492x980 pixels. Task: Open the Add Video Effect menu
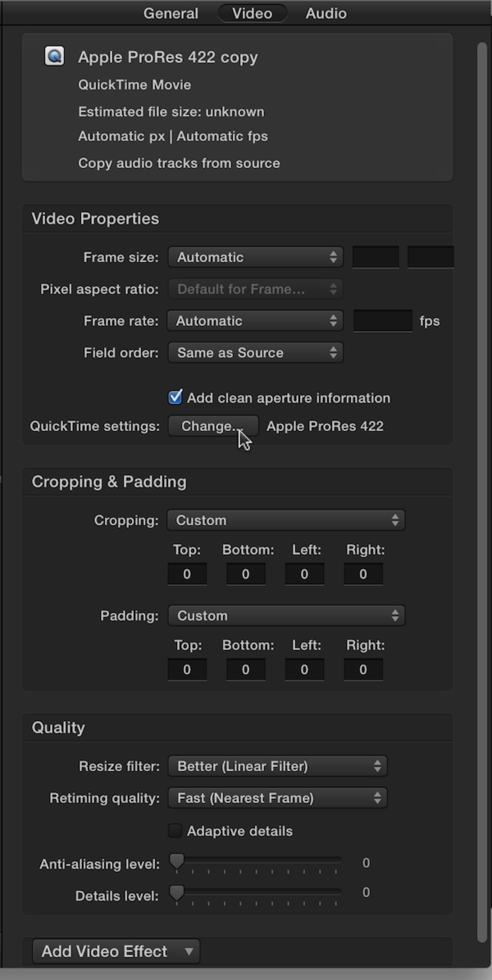(x=116, y=951)
